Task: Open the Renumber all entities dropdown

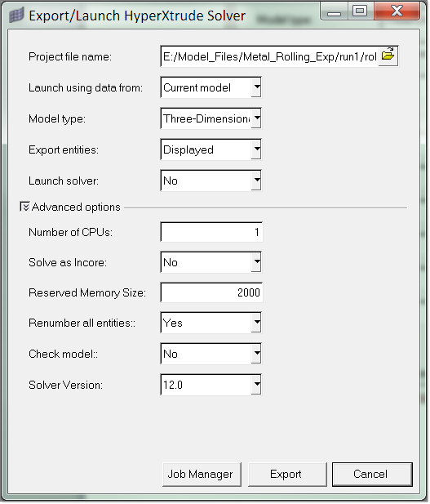Action: pos(211,323)
